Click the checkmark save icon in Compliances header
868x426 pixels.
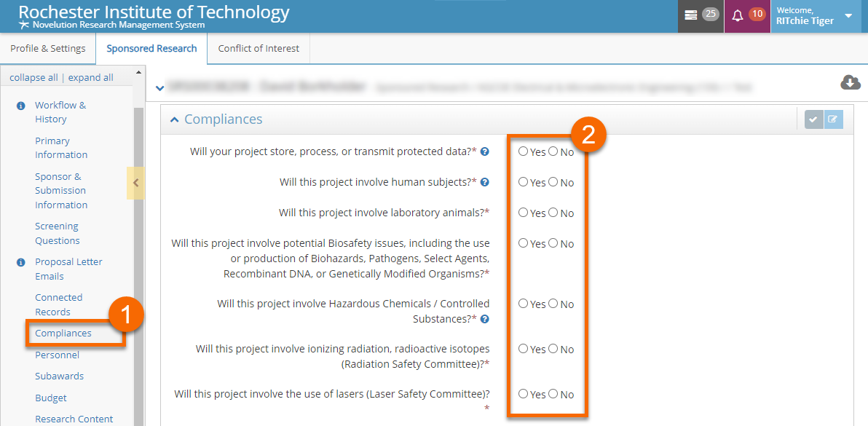[814, 119]
